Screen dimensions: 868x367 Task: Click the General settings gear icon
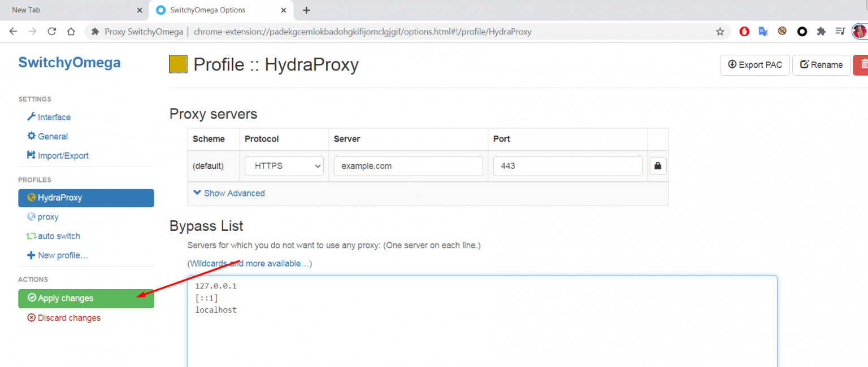click(x=33, y=136)
